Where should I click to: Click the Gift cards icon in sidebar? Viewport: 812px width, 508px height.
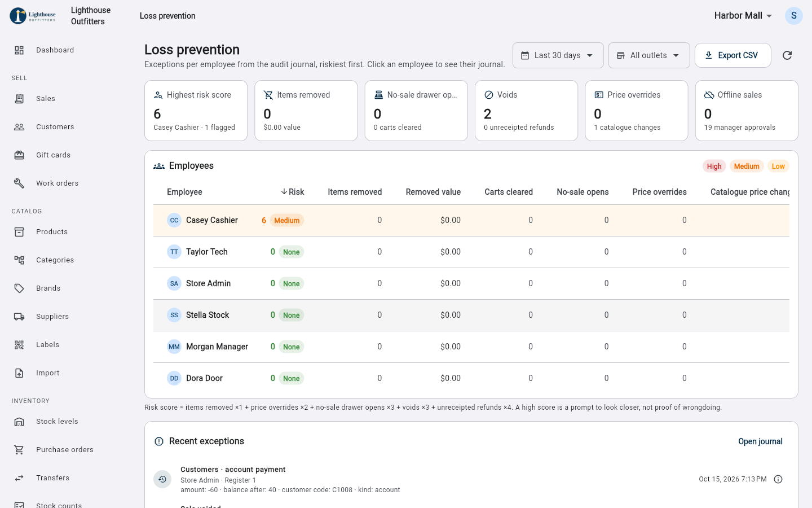click(x=19, y=155)
